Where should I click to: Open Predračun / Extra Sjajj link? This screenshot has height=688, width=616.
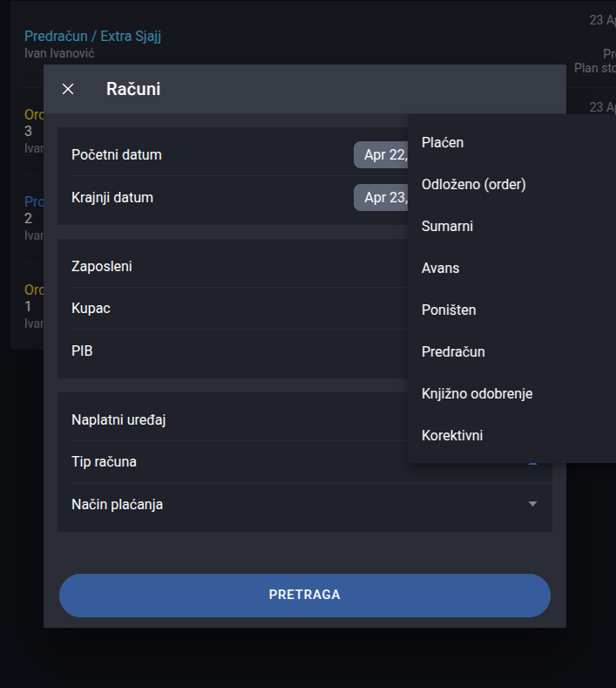pos(92,36)
